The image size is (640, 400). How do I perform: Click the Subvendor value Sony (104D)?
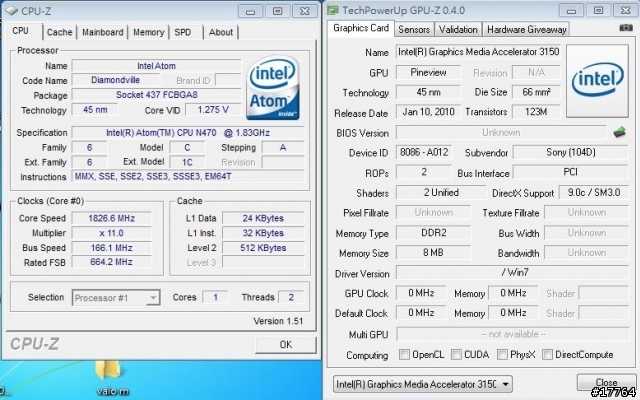[571, 152]
